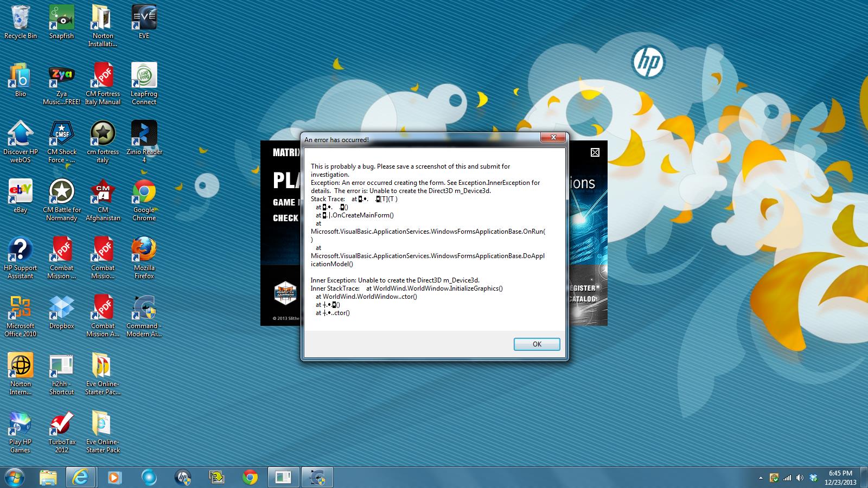Select the Mozilla Firefox desktop icon

[x=144, y=258]
